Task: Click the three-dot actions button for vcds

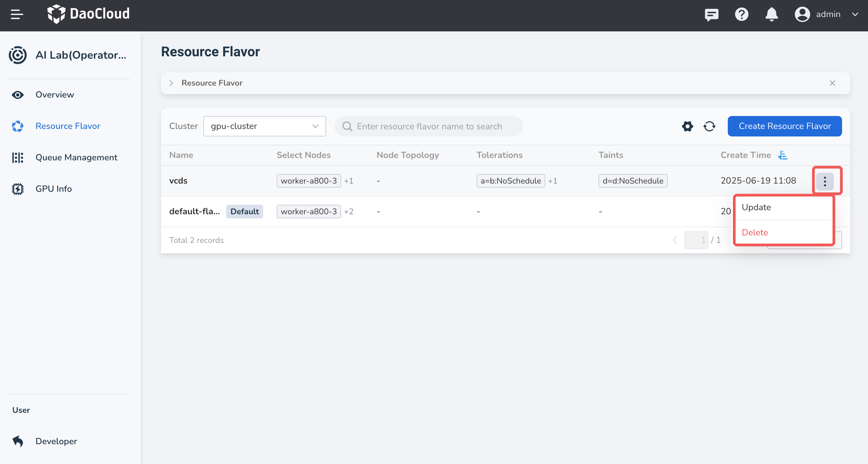Action: tap(825, 181)
